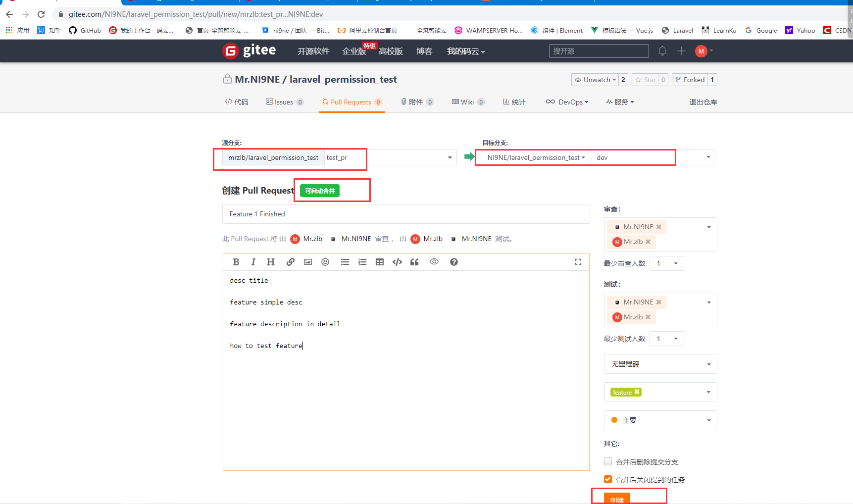Viewport: 853px width, 504px height.
Task: Open the Wiki tab
Action: pyautogui.click(x=467, y=102)
